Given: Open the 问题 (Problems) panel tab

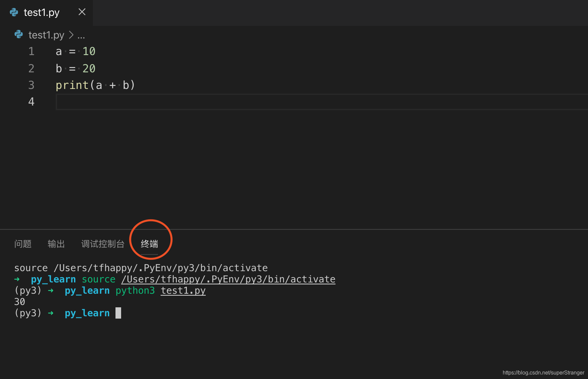Looking at the screenshot, I should (23, 244).
